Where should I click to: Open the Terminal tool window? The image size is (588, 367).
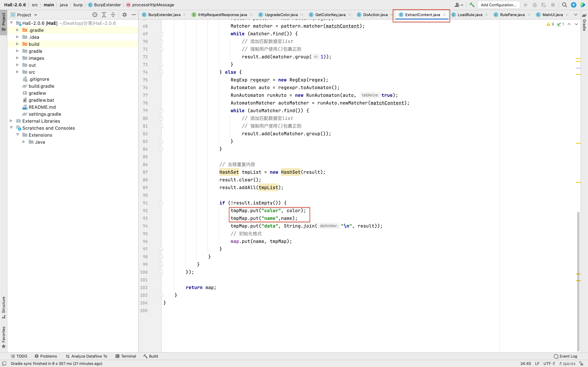126,356
